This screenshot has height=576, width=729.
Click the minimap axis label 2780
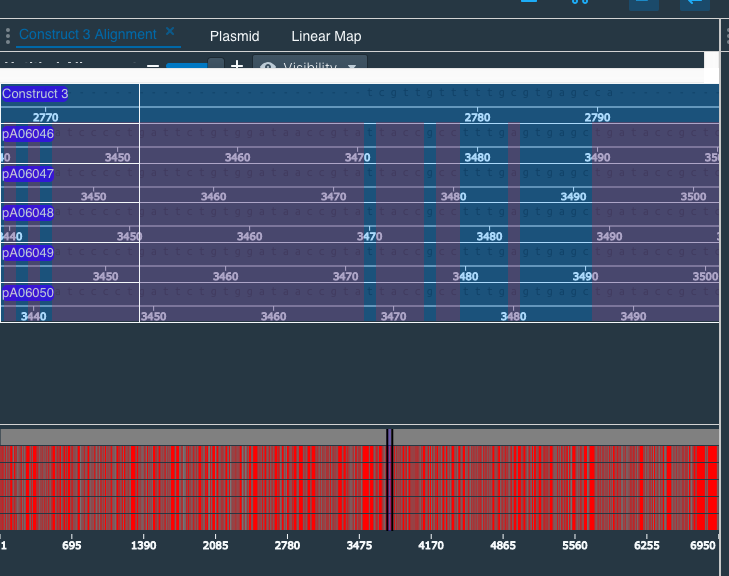[287, 545]
